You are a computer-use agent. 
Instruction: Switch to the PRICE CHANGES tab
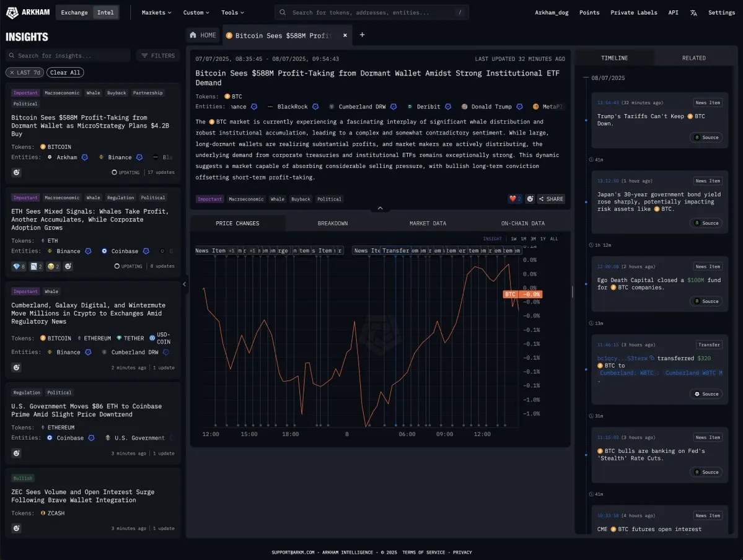(237, 223)
